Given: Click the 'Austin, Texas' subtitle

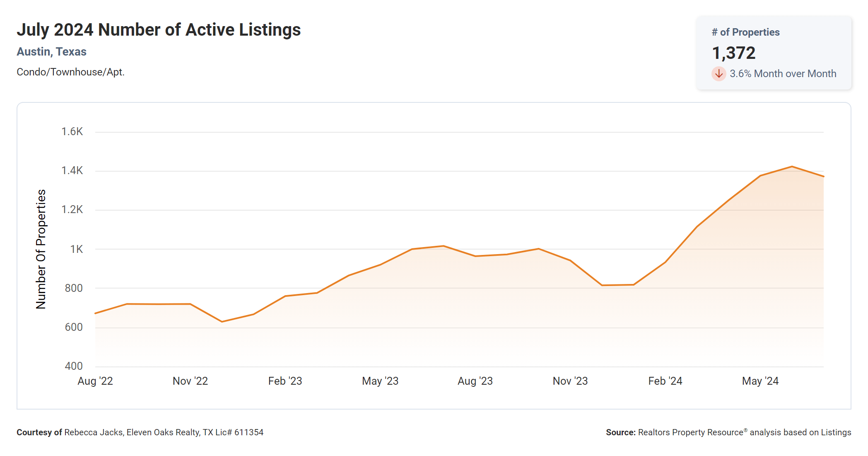Looking at the screenshot, I should click(x=51, y=52).
